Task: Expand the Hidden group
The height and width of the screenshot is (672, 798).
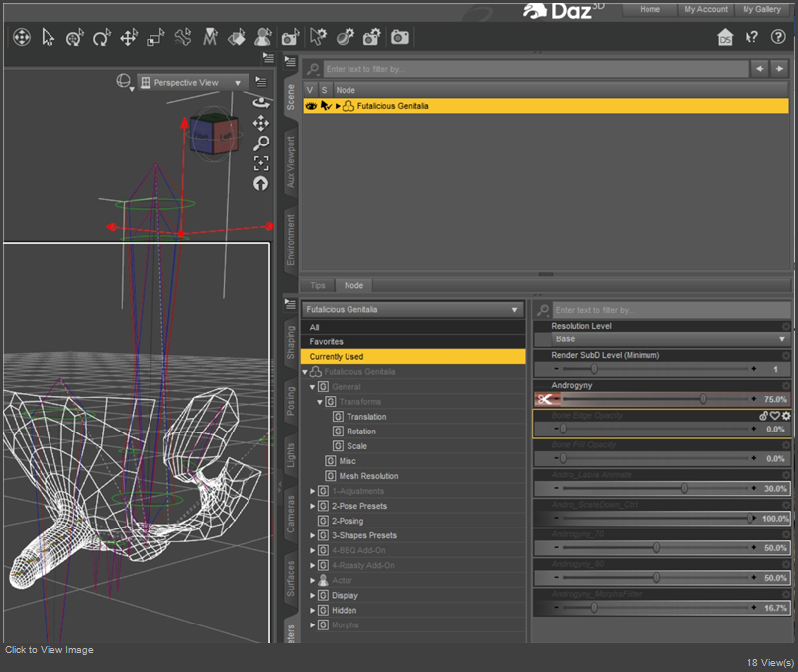Action: [x=312, y=610]
